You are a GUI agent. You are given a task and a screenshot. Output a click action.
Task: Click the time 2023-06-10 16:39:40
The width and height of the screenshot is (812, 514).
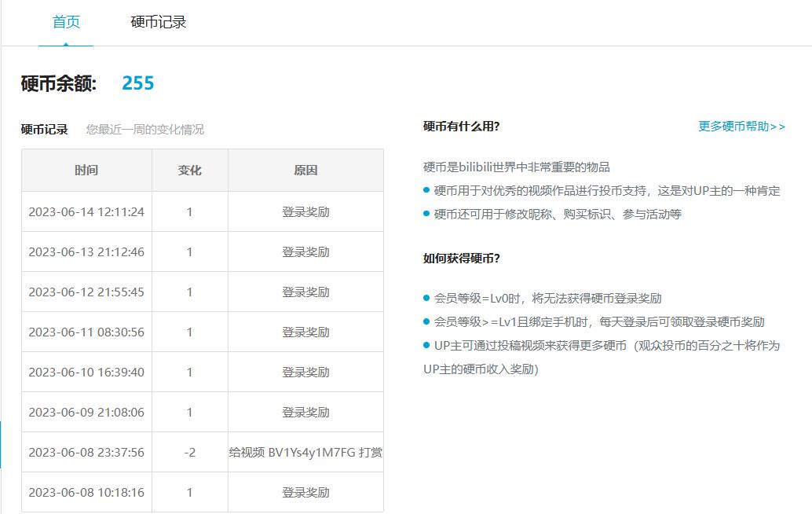point(86,372)
